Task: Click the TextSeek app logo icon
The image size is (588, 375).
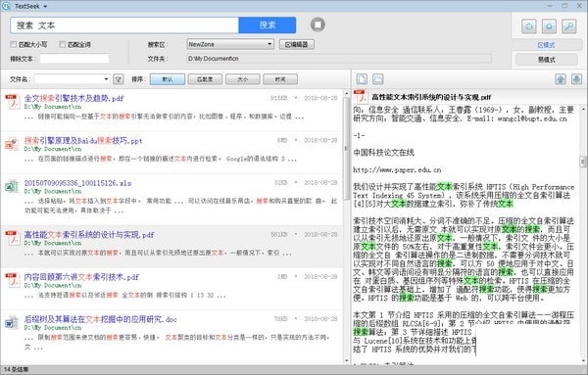Action: pyautogui.click(x=6, y=6)
